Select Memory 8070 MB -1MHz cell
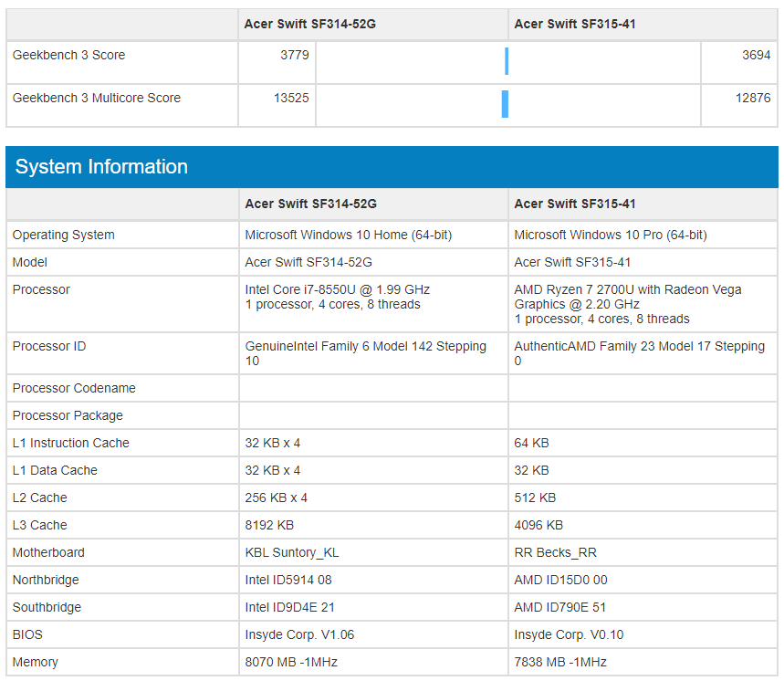The width and height of the screenshot is (784, 681). pos(373,663)
